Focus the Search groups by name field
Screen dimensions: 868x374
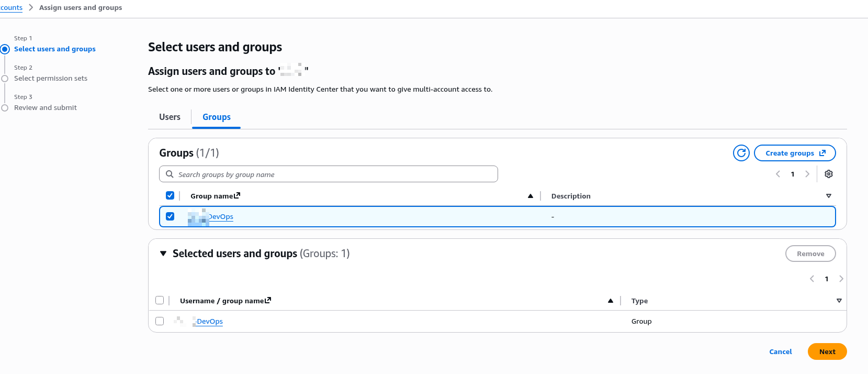(335, 174)
